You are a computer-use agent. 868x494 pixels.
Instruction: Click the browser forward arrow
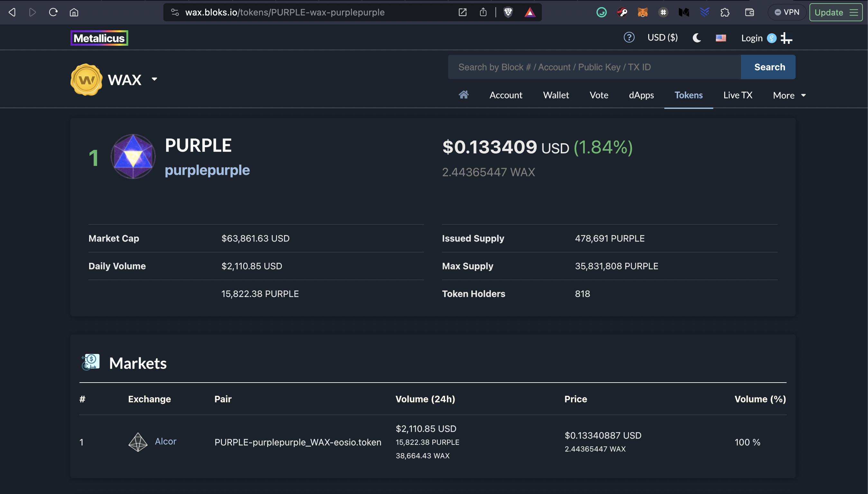(x=32, y=13)
